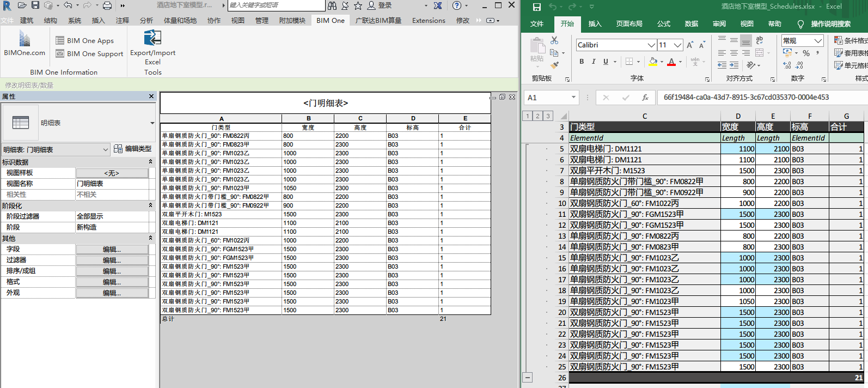
Task: Open the Calibri font name dropdown
Action: (x=651, y=45)
